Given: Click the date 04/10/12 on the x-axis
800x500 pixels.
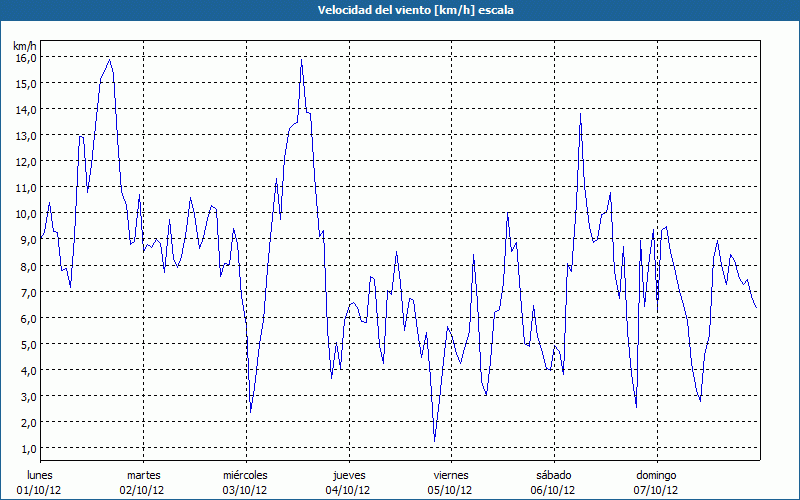Looking at the screenshot, I should [x=348, y=490].
